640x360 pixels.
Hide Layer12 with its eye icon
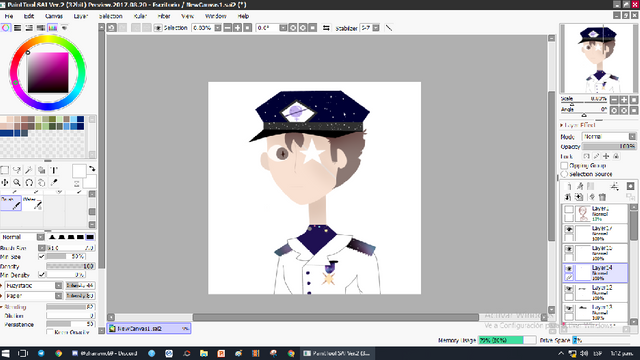(x=569, y=289)
